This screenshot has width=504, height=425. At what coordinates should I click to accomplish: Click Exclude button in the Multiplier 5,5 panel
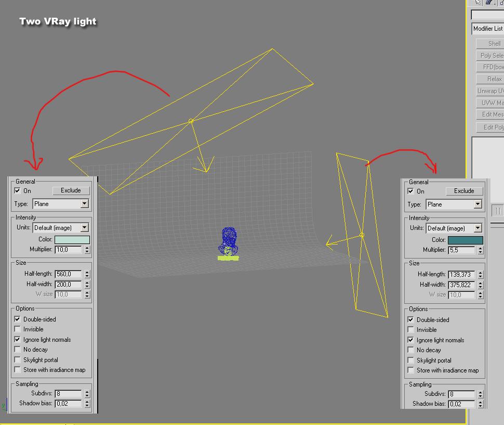(464, 191)
